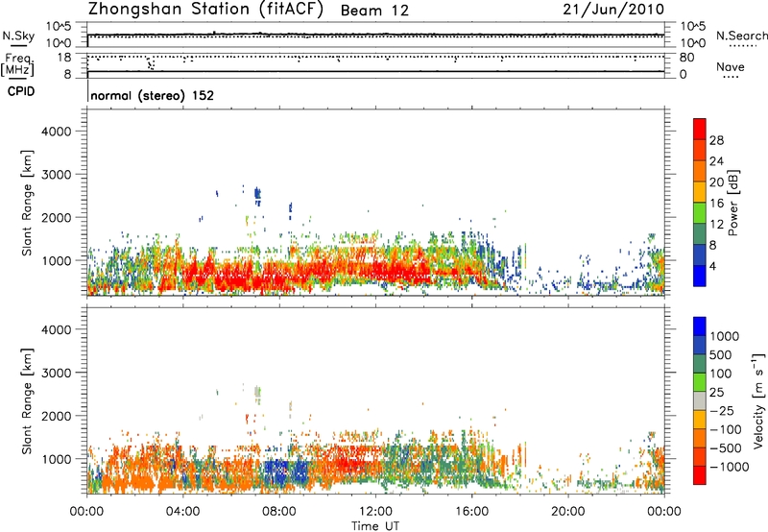This screenshot has width=768, height=532.
Task: Click the '12:00' time axis tick label
Action: (375, 512)
